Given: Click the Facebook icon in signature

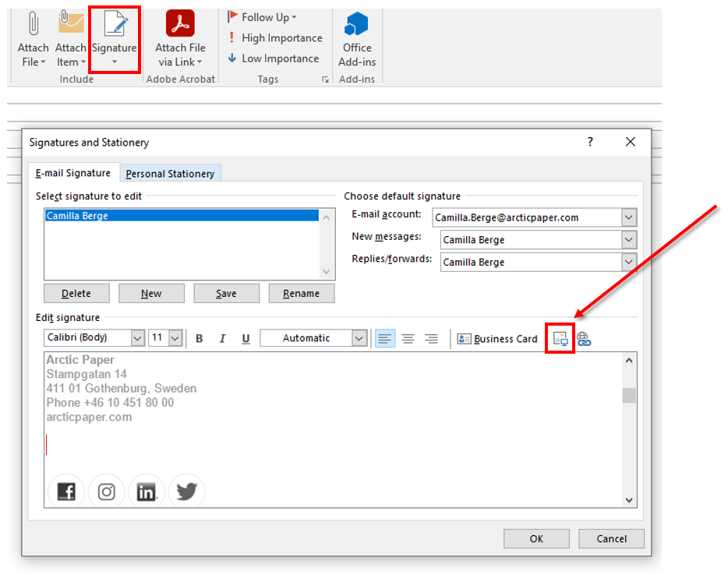Looking at the screenshot, I should click(66, 491).
